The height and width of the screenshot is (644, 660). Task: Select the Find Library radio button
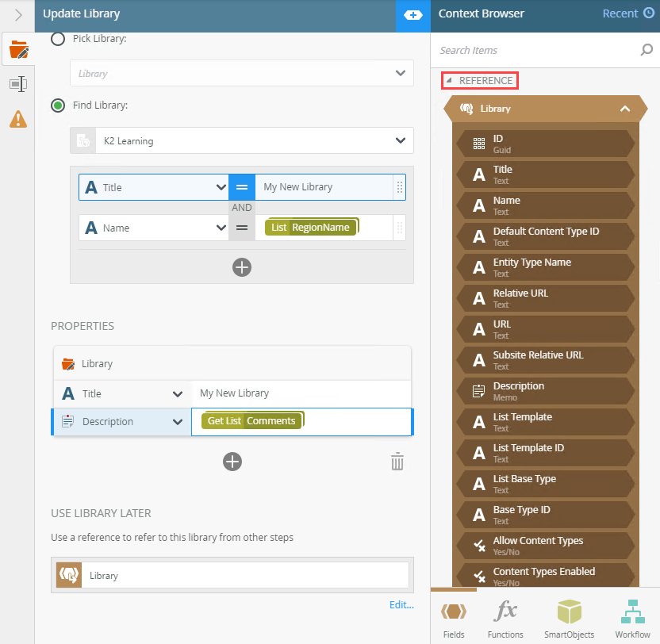coord(58,105)
